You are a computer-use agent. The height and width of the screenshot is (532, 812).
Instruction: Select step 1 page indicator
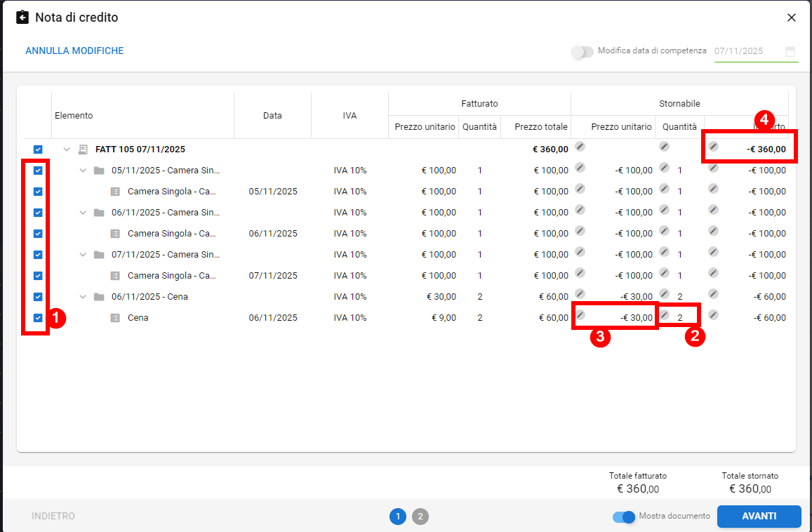[398, 517]
